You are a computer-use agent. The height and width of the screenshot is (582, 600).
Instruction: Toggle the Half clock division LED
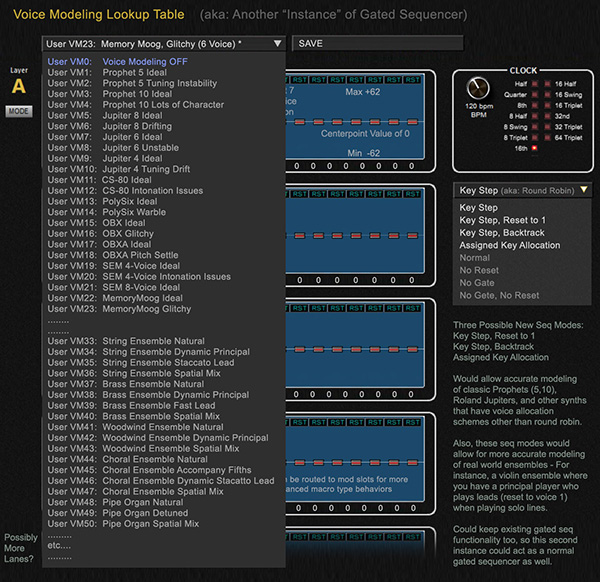click(x=535, y=84)
